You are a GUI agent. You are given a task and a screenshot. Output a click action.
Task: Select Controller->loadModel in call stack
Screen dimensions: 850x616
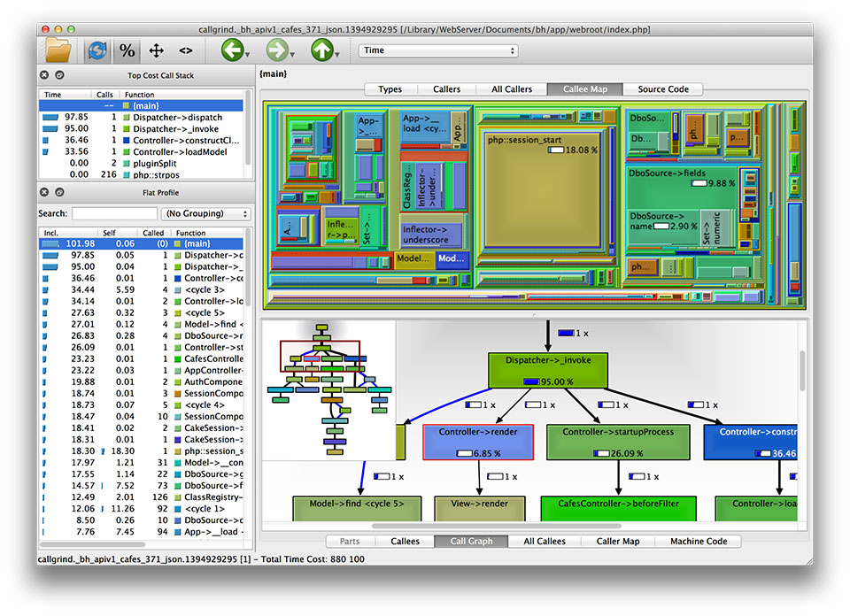141,151
